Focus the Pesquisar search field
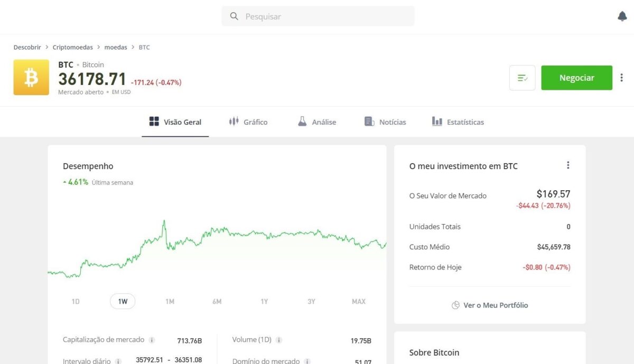 (318, 16)
